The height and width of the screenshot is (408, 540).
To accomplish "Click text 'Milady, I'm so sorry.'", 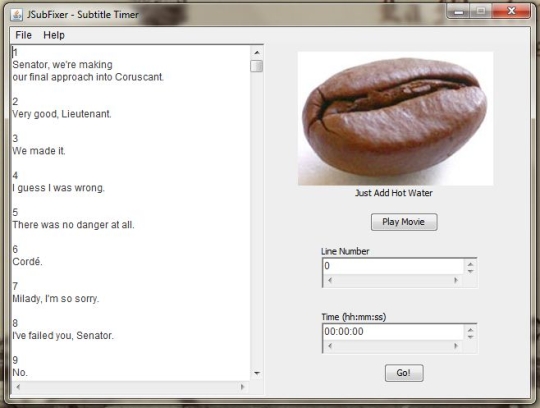I will tap(55, 299).
